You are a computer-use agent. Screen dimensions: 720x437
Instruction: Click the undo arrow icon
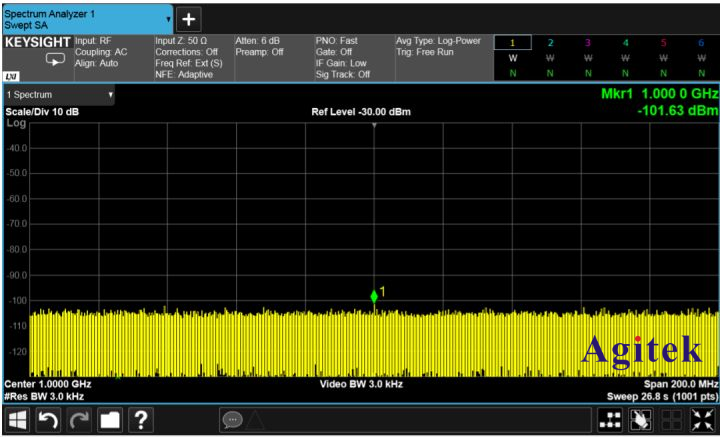(x=49, y=421)
